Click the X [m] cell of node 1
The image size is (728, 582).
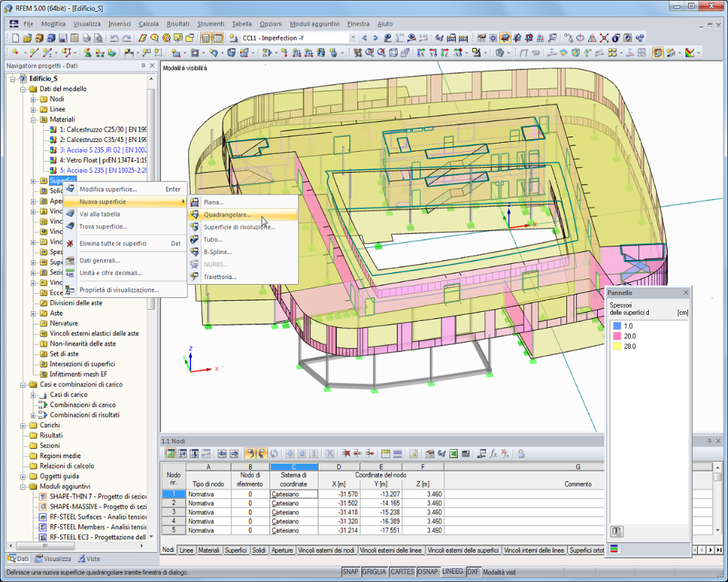(339, 495)
